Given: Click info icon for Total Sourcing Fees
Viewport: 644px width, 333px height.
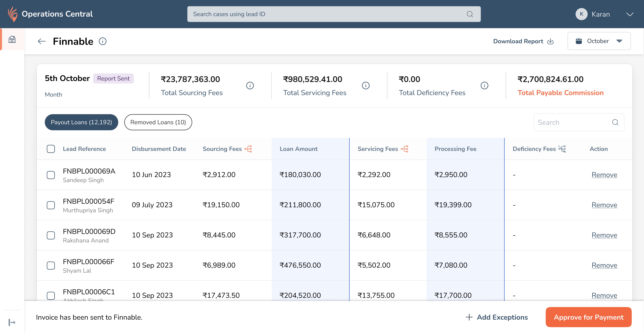Looking at the screenshot, I should [250, 86].
